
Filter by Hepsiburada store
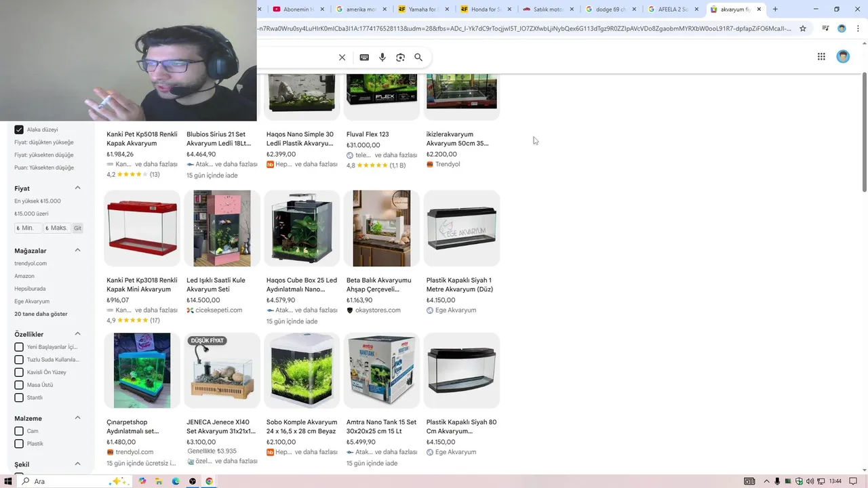(x=30, y=289)
